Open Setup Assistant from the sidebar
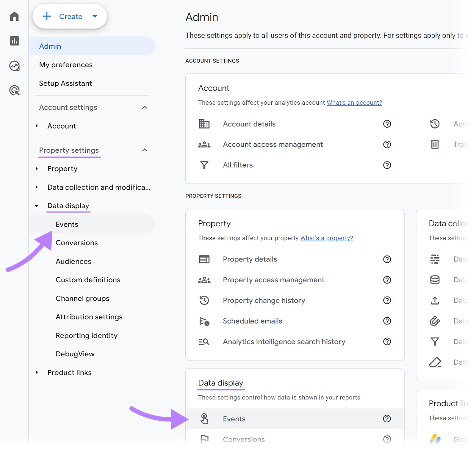Screen dimensions: 476x450 [x=65, y=83]
